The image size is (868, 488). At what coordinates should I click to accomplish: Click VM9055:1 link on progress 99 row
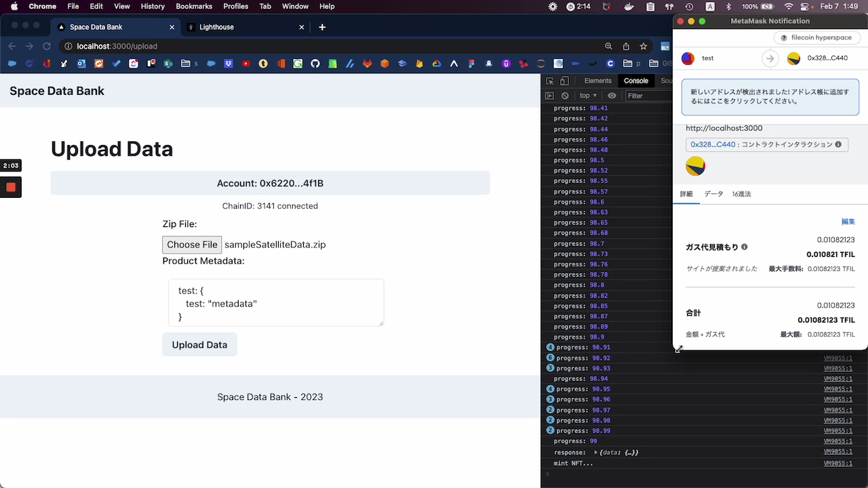pyautogui.click(x=838, y=441)
